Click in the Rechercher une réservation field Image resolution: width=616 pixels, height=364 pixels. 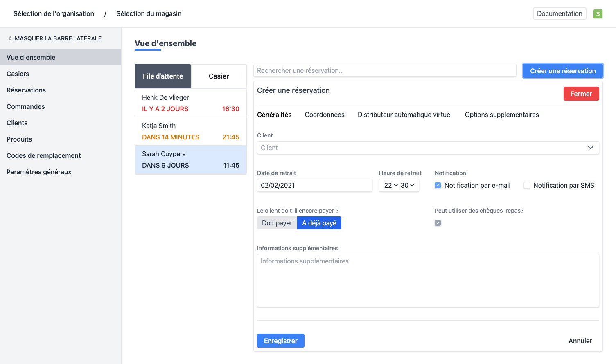click(x=384, y=70)
